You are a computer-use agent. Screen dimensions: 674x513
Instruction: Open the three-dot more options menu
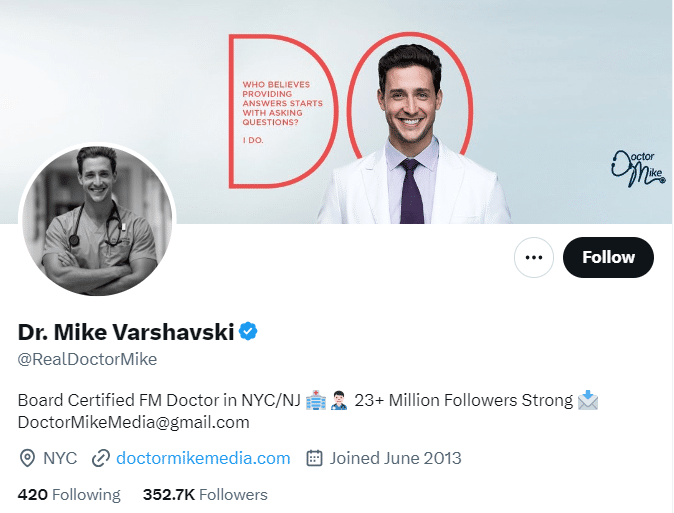click(534, 258)
